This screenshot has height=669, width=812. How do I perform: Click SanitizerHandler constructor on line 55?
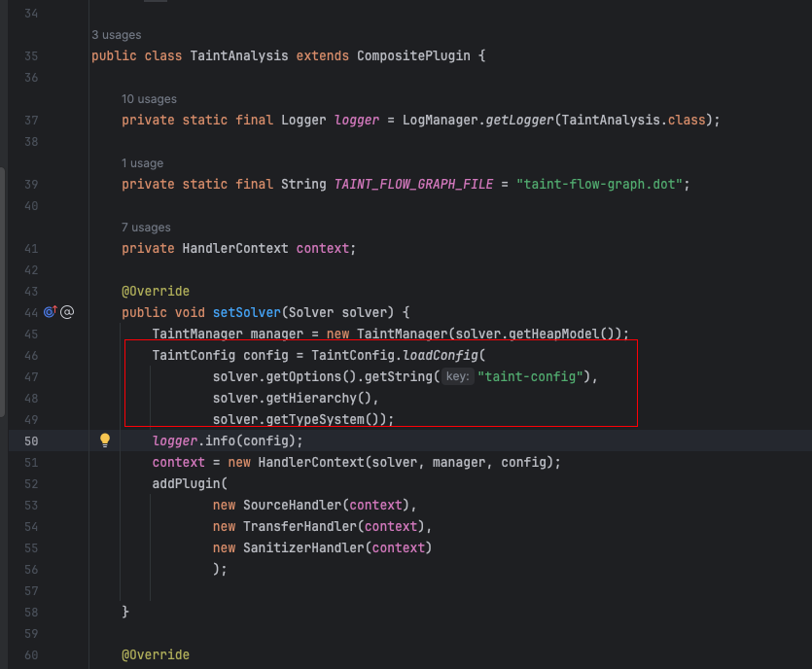(x=303, y=547)
